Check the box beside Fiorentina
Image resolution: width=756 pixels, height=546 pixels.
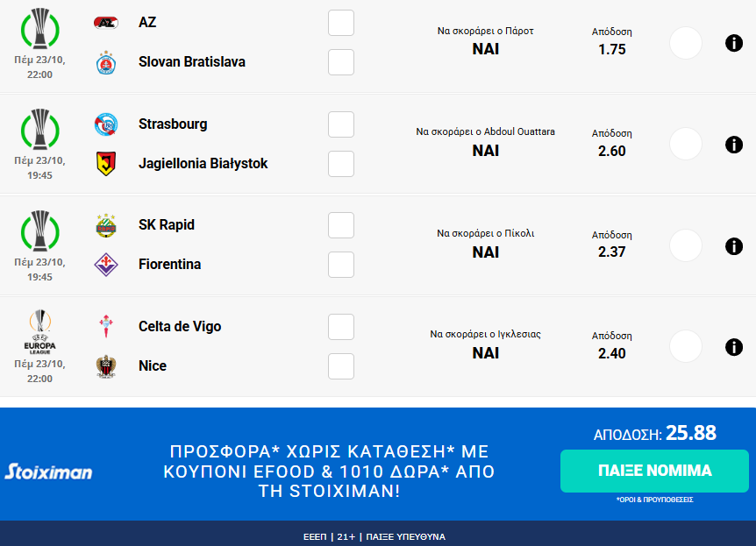tap(340, 265)
